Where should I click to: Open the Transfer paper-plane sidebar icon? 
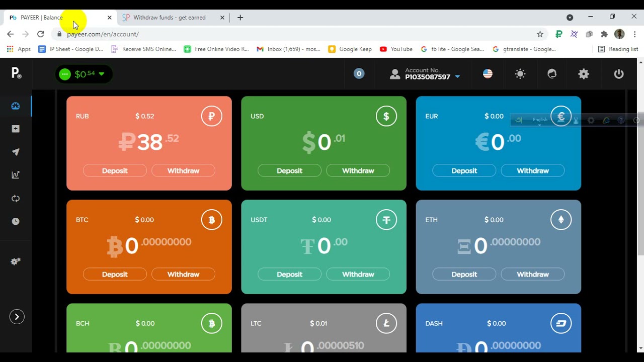point(16,152)
